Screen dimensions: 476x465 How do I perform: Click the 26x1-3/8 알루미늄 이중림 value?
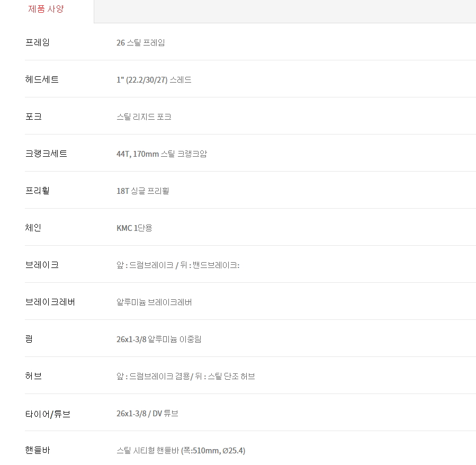[x=159, y=339]
